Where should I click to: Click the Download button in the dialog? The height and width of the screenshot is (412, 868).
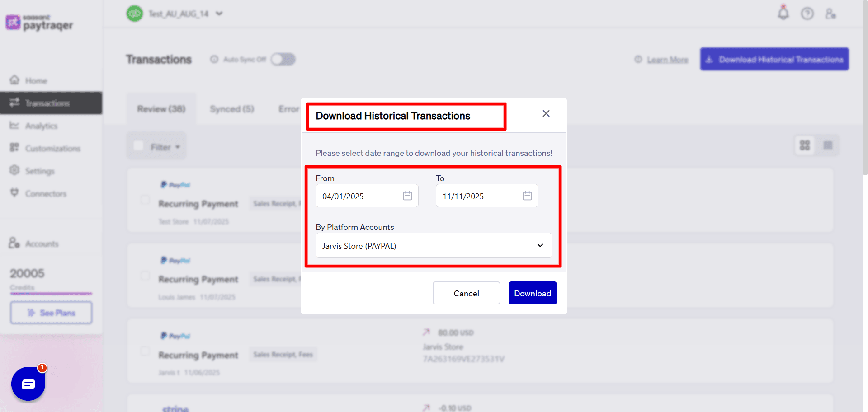click(x=533, y=293)
